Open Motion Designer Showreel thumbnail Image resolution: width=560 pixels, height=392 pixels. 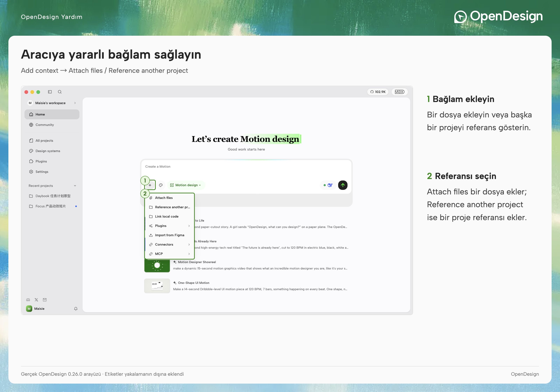coord(157,265)
